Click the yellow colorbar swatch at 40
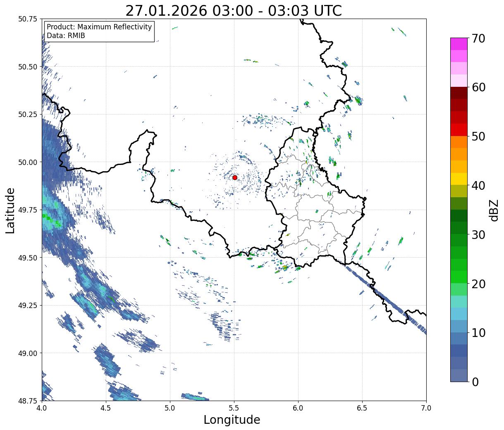The height and width of the screenshot is (430, 504). [x=459, y=179]
